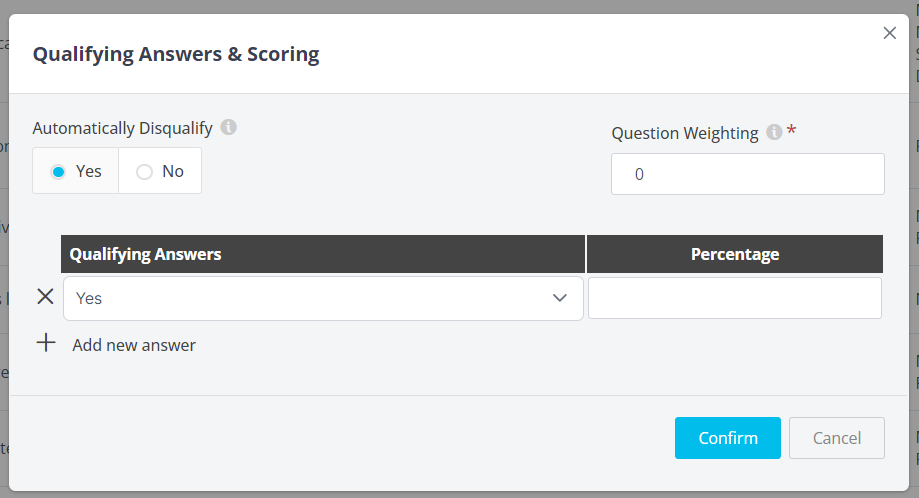This screenshot has height=498, width=919.
Task: Click the Percentage input box
Action: pos(734,298)
